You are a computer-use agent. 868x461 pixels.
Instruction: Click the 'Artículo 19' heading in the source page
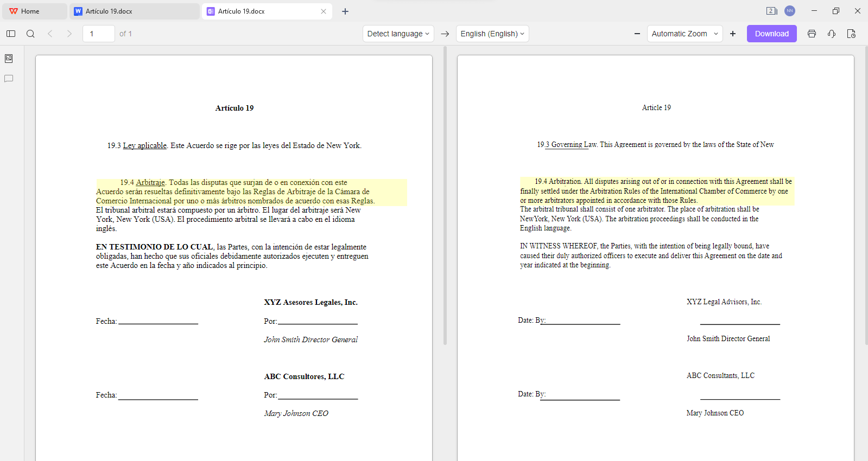coord(235,108)
